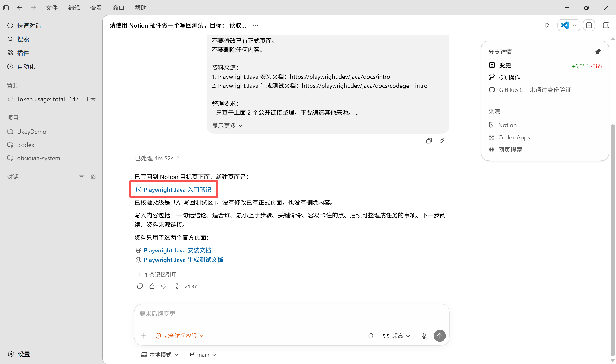Click the conversation filter icon
Screen dimensions: 616x364
pyautogui.click(x=81, y=177)
